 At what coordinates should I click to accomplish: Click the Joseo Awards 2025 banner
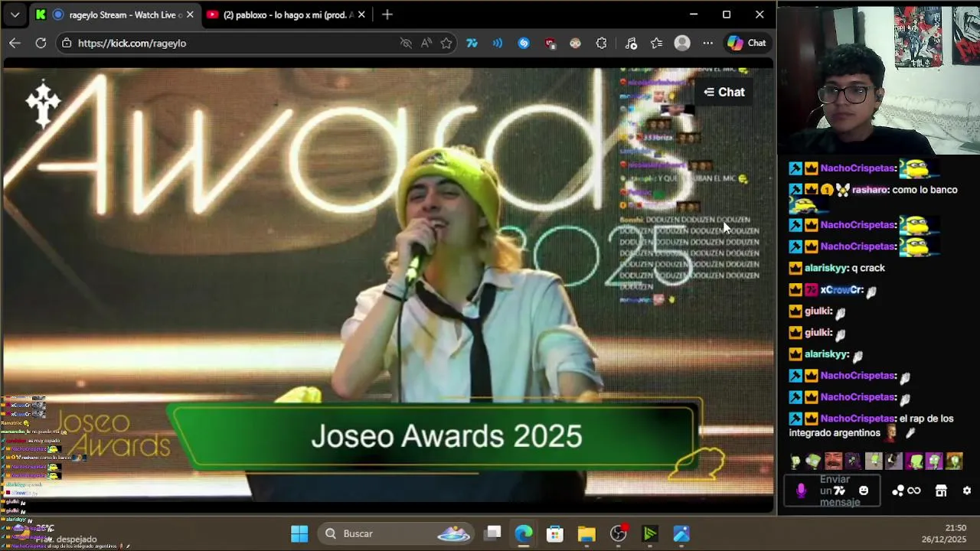coord(434,436)
